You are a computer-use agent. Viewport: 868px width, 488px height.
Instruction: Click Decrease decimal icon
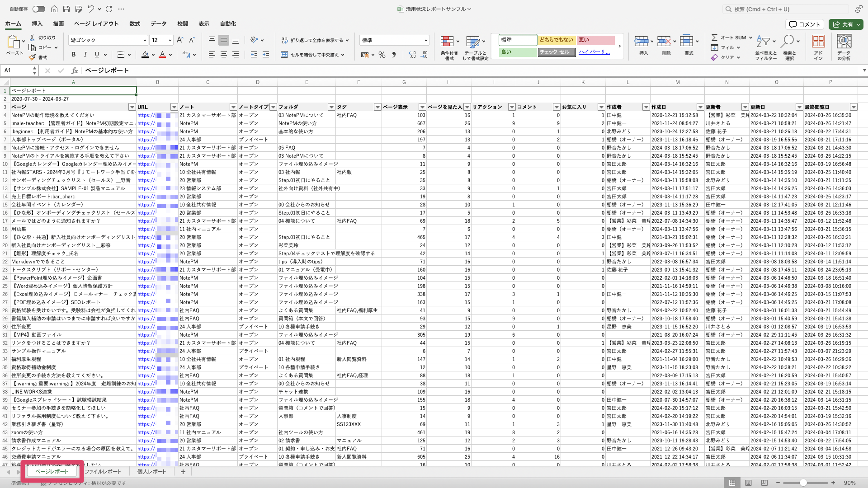point(424,55)
